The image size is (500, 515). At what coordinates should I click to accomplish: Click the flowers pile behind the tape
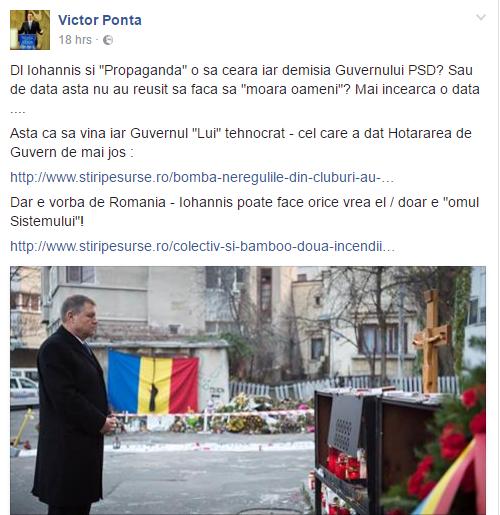pos(250,415)
